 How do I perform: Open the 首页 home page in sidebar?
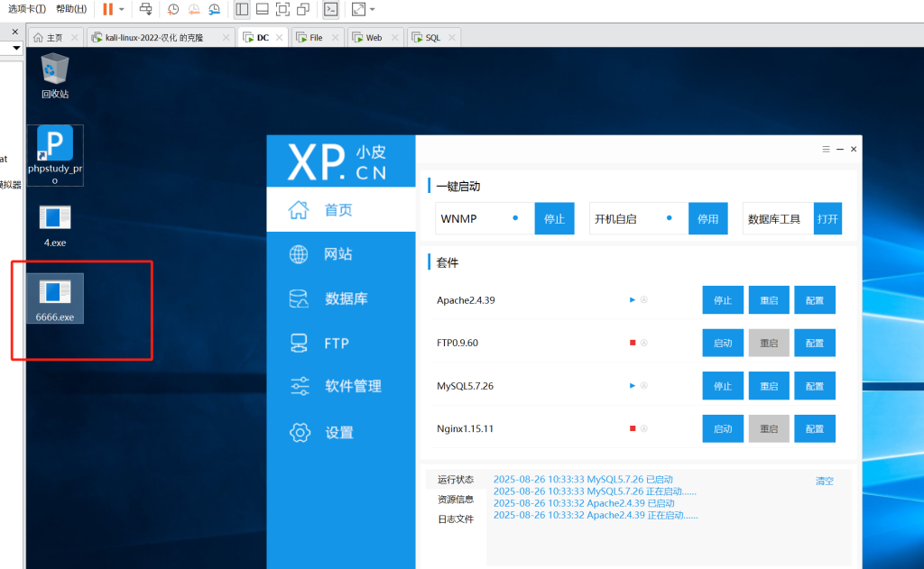(x=340, y=210)
